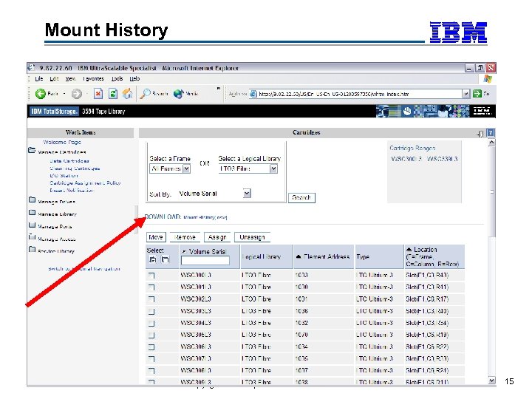532x399 pixels.
Task: Open the Welcome Page link
Action: 62,142
